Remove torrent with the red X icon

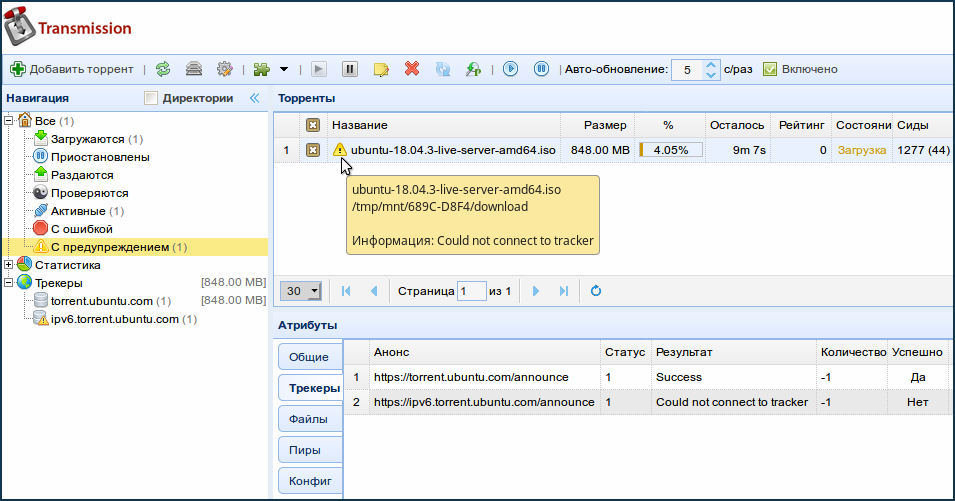click(412, 69)
